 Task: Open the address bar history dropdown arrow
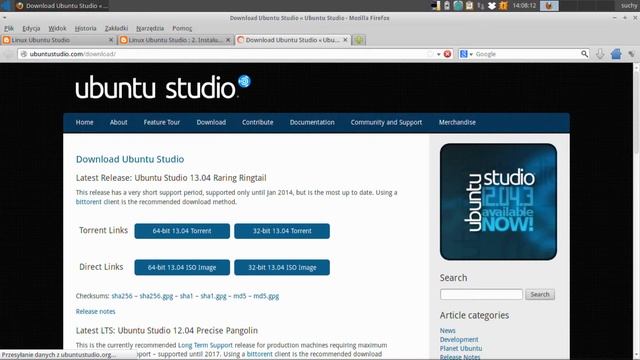[x=438, y=54]
